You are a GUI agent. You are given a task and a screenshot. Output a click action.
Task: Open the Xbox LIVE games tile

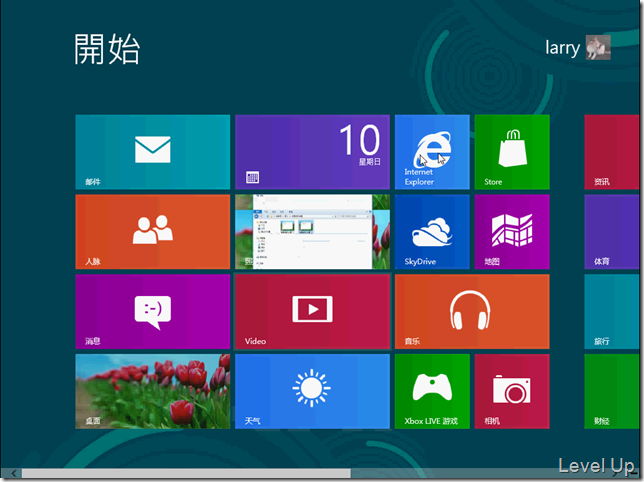click(432, 391)
